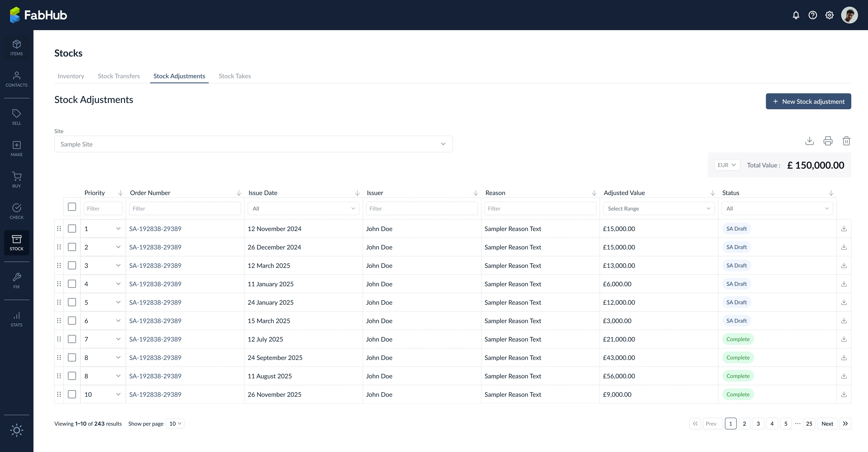868x452 pixels.
Task: Check the priority 1 row checkbox
Action: point(72,229)
